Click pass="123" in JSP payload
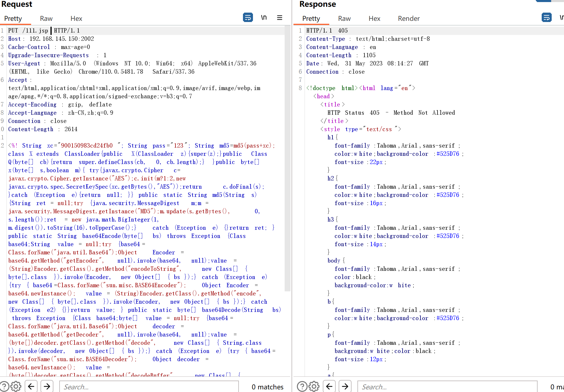This screenshot has height=392, width=564. click(170, 146)
